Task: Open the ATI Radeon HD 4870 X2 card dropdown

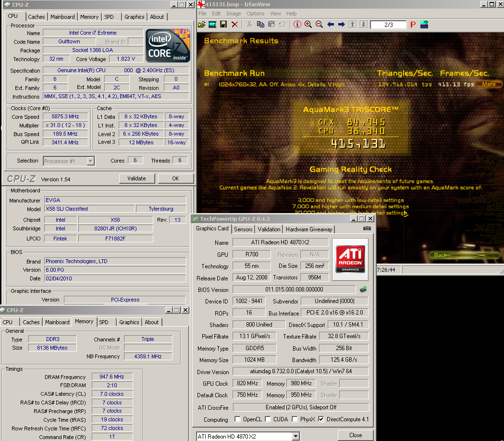Action: 295,437
